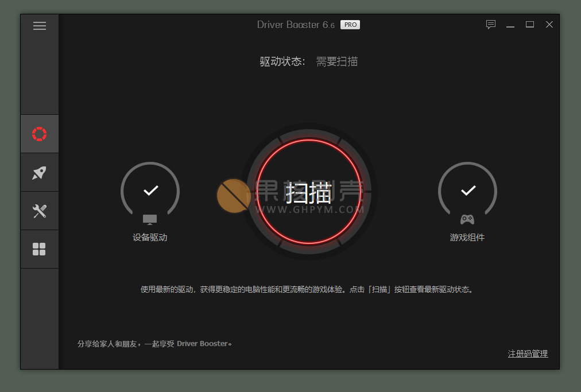Click the 游戏组件 checkmark gauge

(468, 189)
